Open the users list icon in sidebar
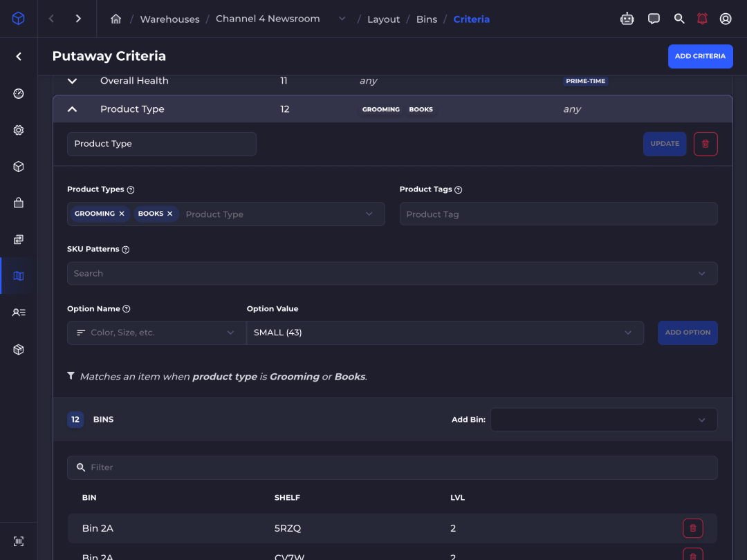Viewport: 747px width, 560px height. pyautogui.click(x=19, y=312)
